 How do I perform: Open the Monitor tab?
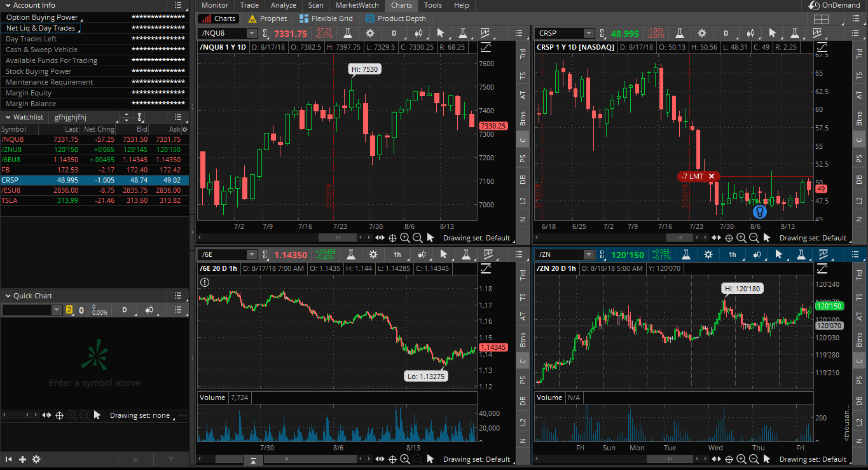[215, 5]
